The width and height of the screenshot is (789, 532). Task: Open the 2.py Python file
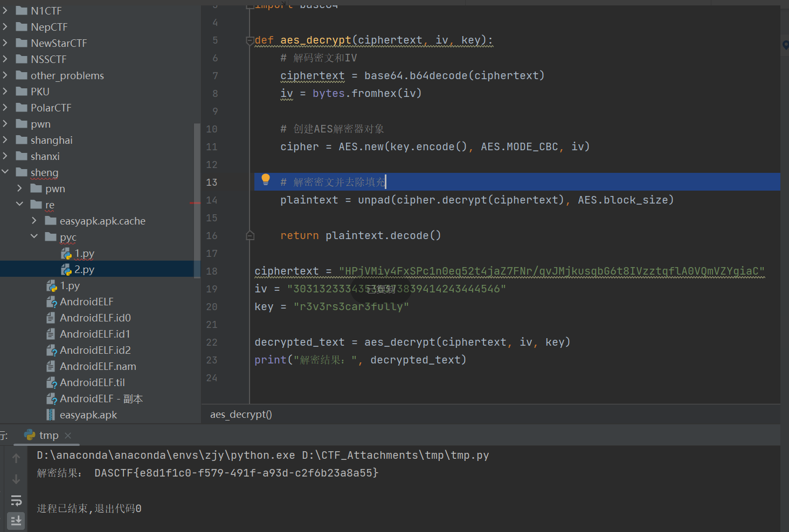84,269
